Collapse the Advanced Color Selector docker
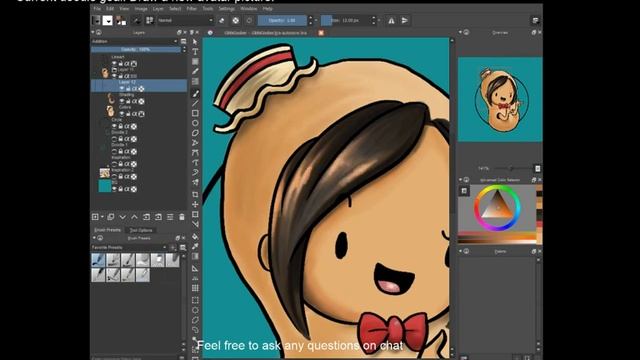Viewport: 640px width, 360px height. tap(461, 180)
